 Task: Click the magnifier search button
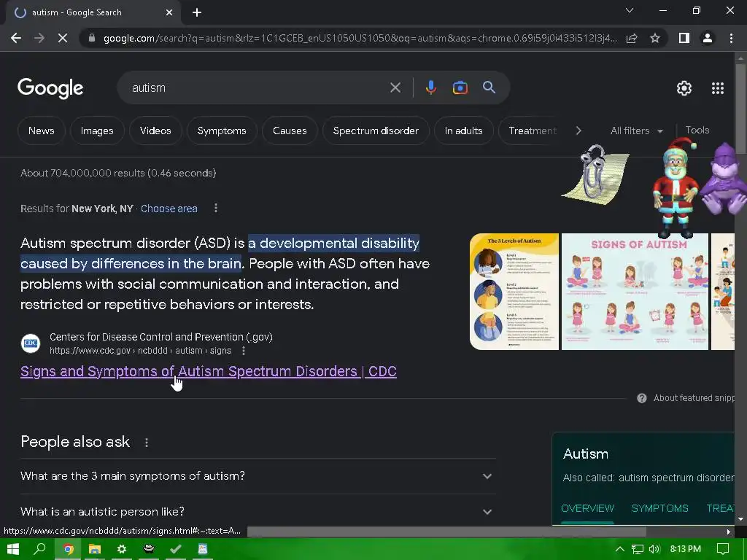coord(489,87)
